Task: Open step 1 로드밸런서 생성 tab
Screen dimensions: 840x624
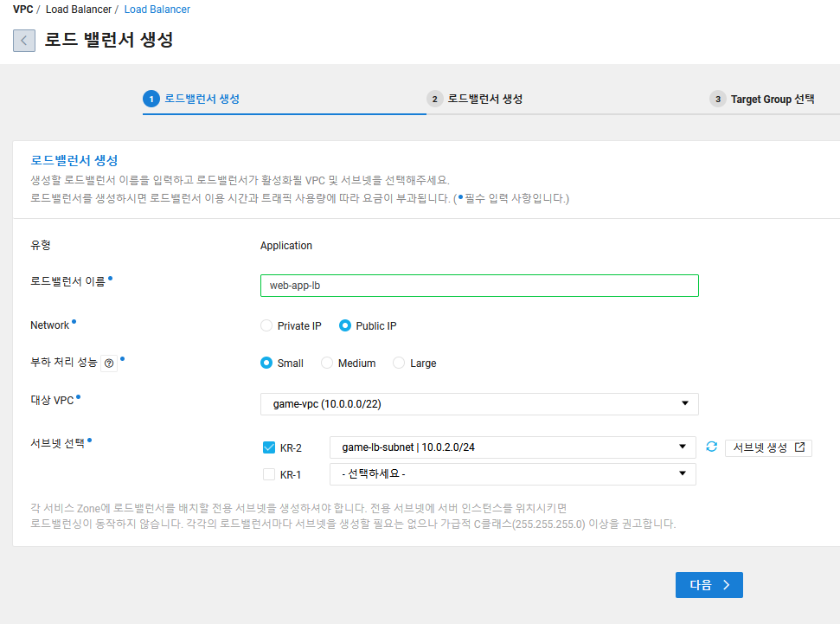Action: coord(202,99)
